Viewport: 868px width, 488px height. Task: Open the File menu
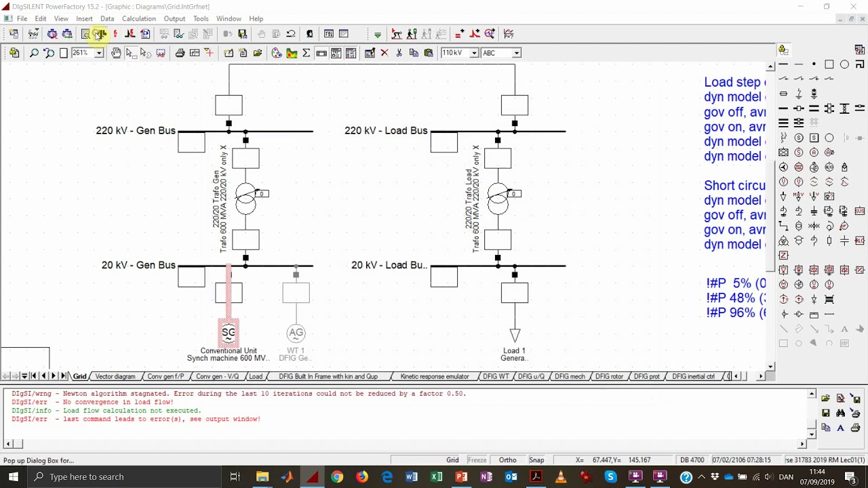(22, 18)
